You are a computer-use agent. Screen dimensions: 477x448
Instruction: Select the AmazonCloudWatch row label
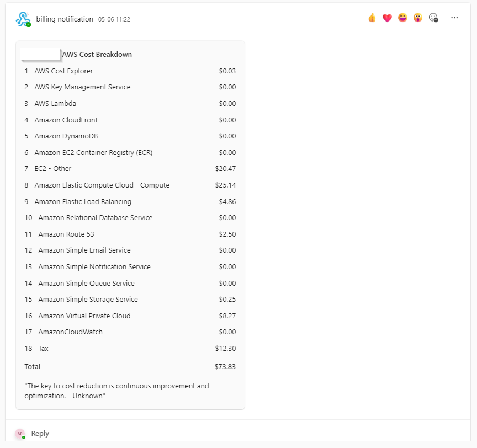click(x=71, y=332)
